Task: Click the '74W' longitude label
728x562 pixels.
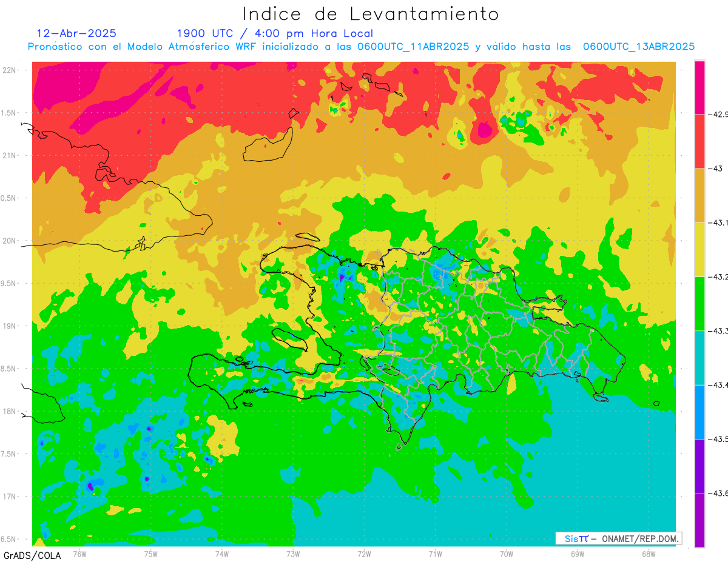Action: click(222, 554)
